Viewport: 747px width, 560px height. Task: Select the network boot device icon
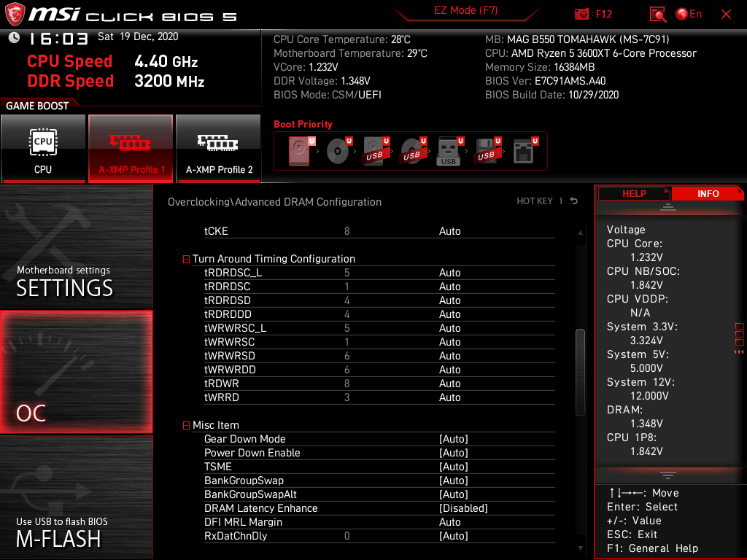pyautogui.click(x=525, y=151)
